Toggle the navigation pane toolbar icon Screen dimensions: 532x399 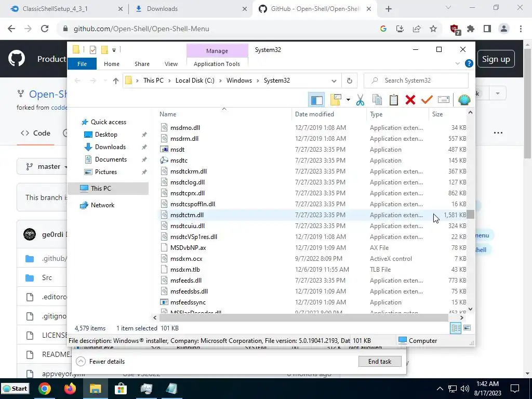pyautogui.click(x=316, y=100)
